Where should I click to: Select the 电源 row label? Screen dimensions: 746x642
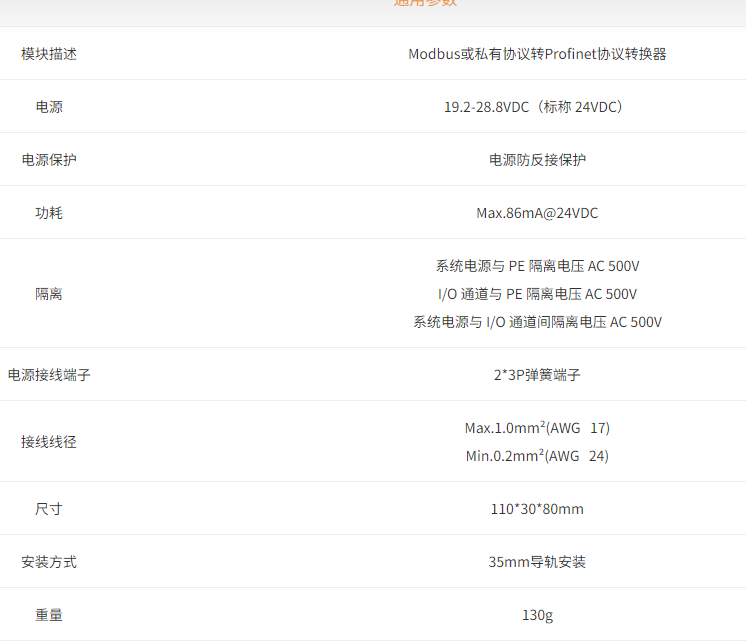point(49,107)
